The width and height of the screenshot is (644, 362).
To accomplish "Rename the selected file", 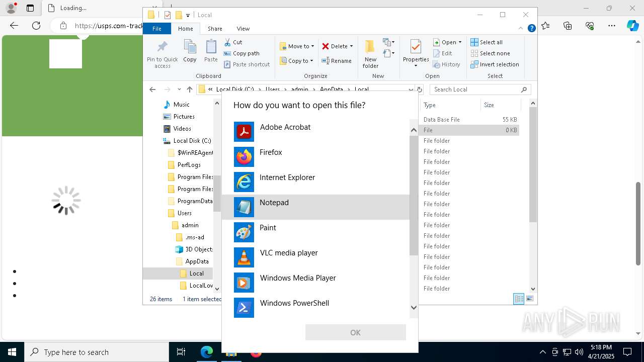I will pyautogui.click(x=337, y=61).
